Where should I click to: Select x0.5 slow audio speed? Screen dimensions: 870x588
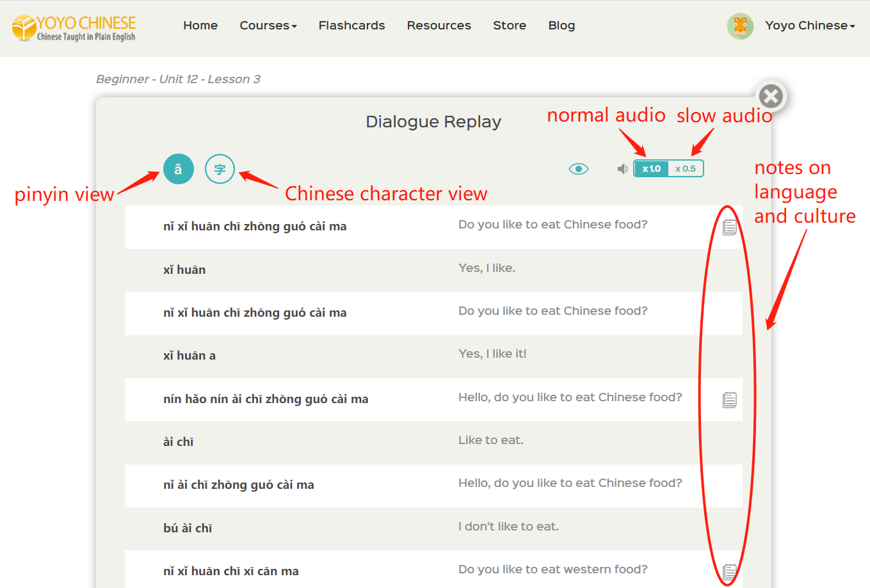click(x=685, y=169)
